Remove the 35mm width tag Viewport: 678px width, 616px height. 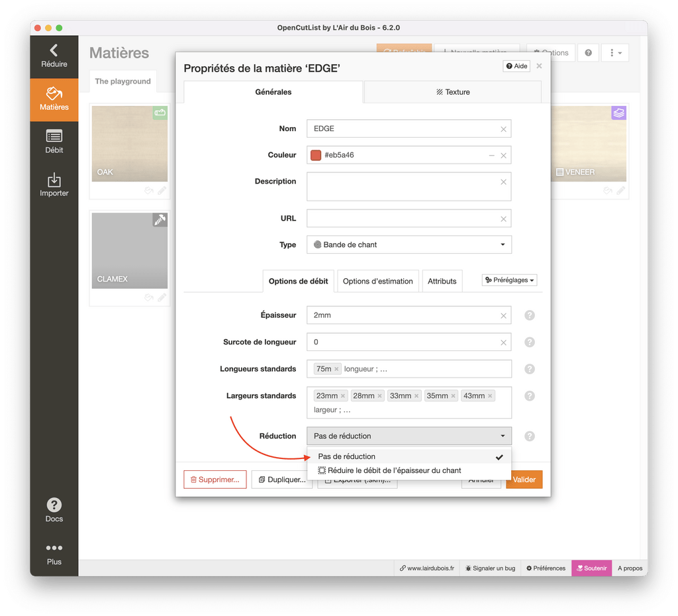[x=453, y=396]
